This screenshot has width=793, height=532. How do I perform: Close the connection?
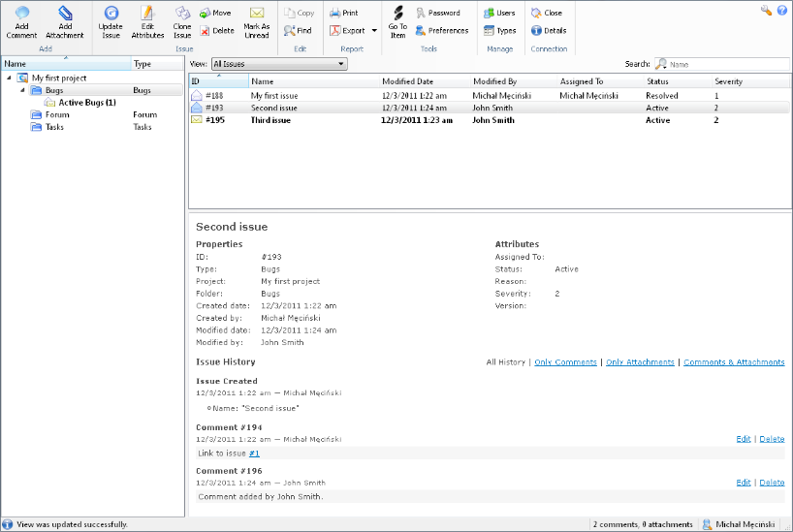[546, 13]
